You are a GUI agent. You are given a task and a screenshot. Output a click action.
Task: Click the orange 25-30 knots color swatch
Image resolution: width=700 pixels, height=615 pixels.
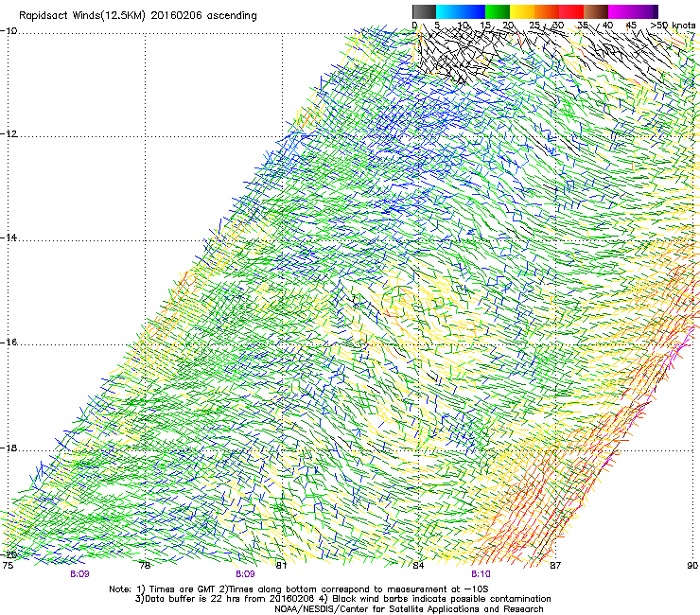(547, 11)
